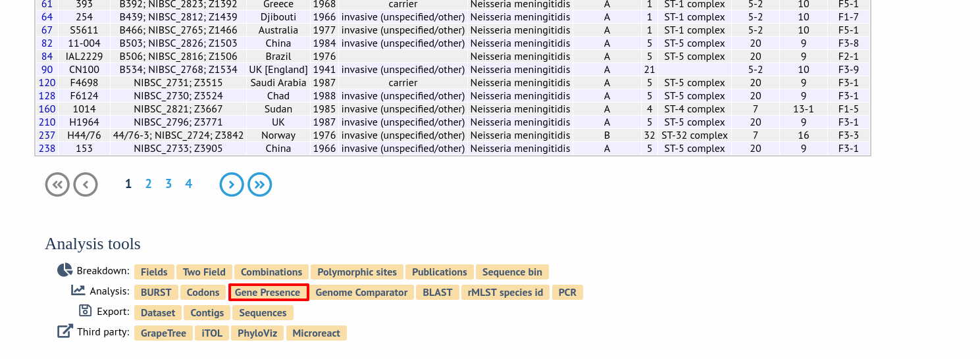Image resolution: width=980 pixels, height=359 pixels.
Task: Click the Export save disk icon
Action: pyautogui.click(x=85, y=310)
